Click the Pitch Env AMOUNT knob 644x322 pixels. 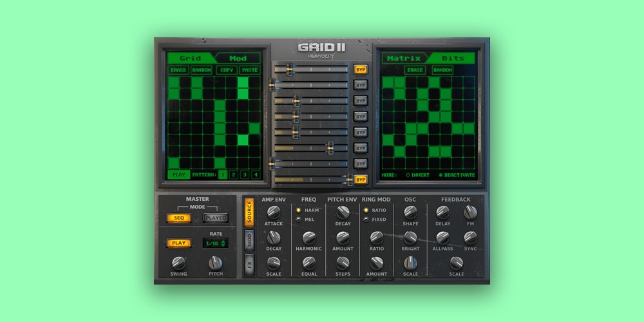[343, 238]
